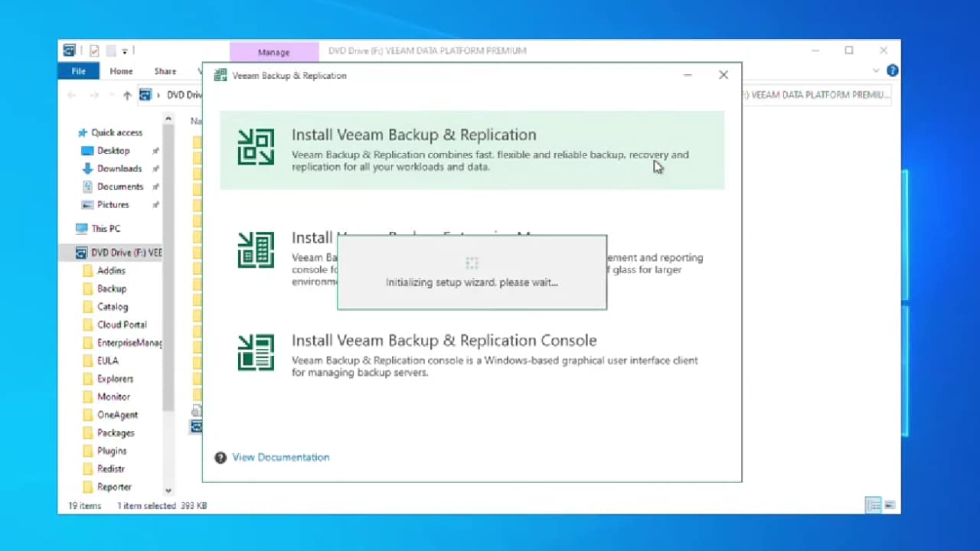This screenshot has width=980, height=551.
Task: Click the Pictures icon in navigation pane
Action: pos(87,205)
